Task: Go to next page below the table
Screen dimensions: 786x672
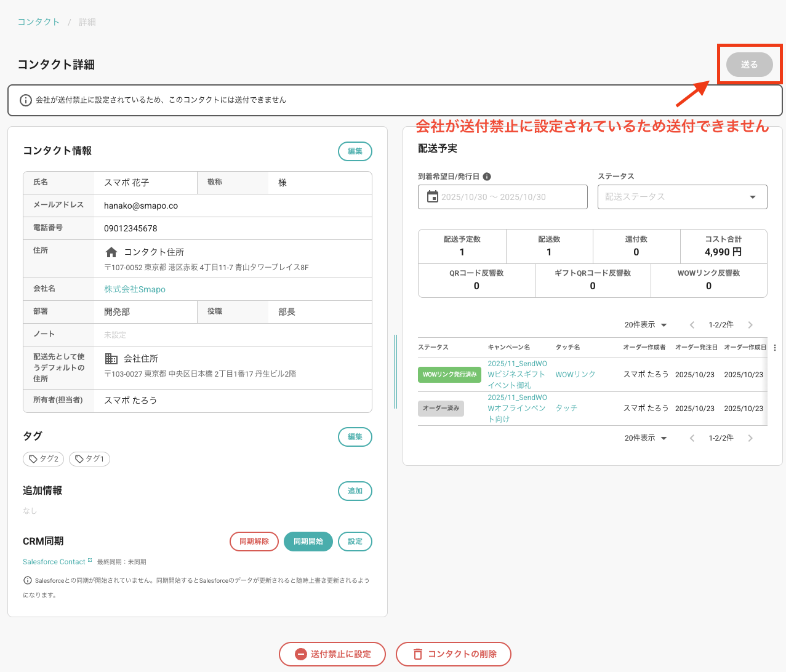Action: click(750, 438)
